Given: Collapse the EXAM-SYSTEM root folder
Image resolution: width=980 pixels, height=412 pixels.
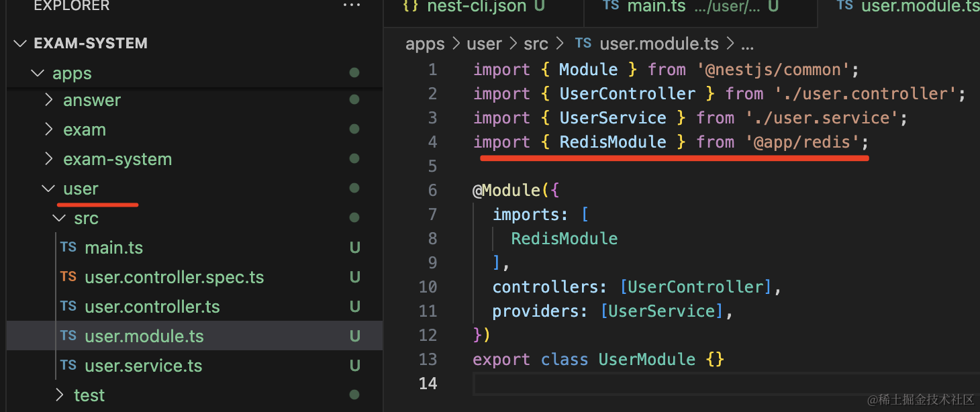Looking at the screenshot, I should [20, 44].
